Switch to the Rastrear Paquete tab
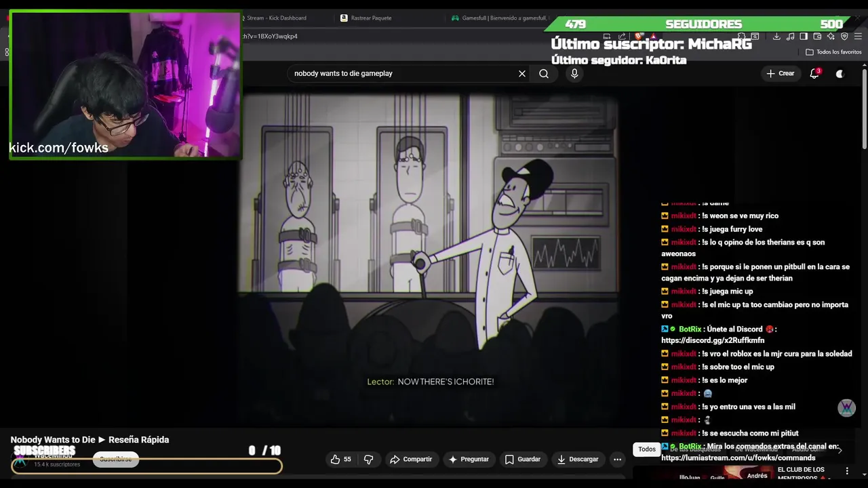 (371, 18)
